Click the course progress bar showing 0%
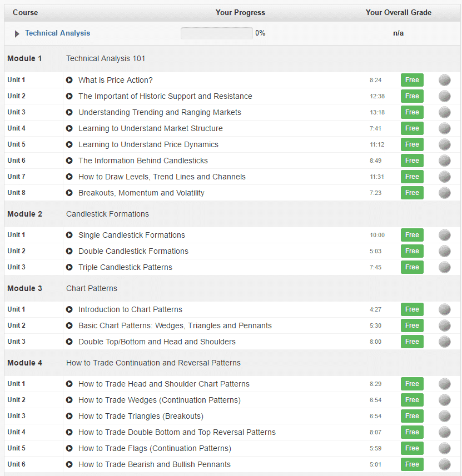Image resolution: width=462 pixels, height=476 pixels. tap(216, 33)
